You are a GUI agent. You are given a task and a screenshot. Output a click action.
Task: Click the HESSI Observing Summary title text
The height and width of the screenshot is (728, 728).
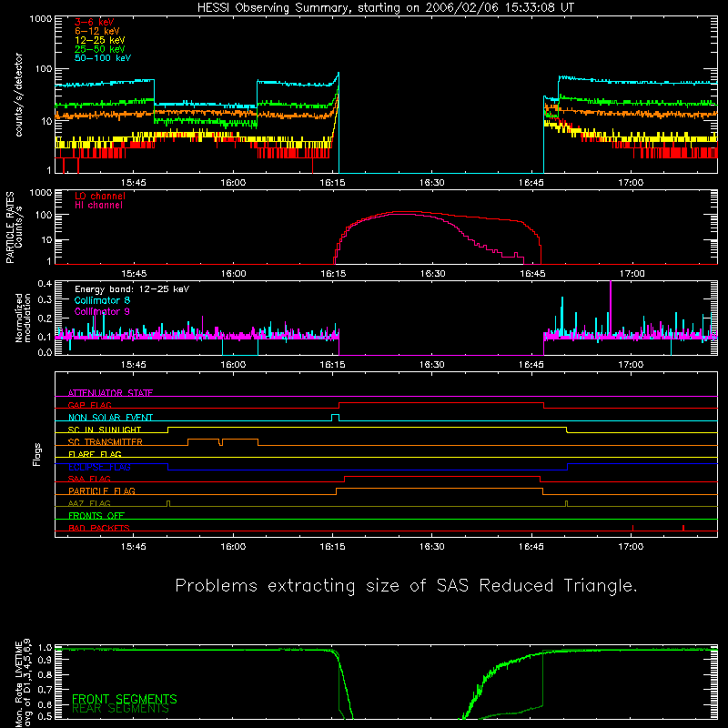coord(386,8)
